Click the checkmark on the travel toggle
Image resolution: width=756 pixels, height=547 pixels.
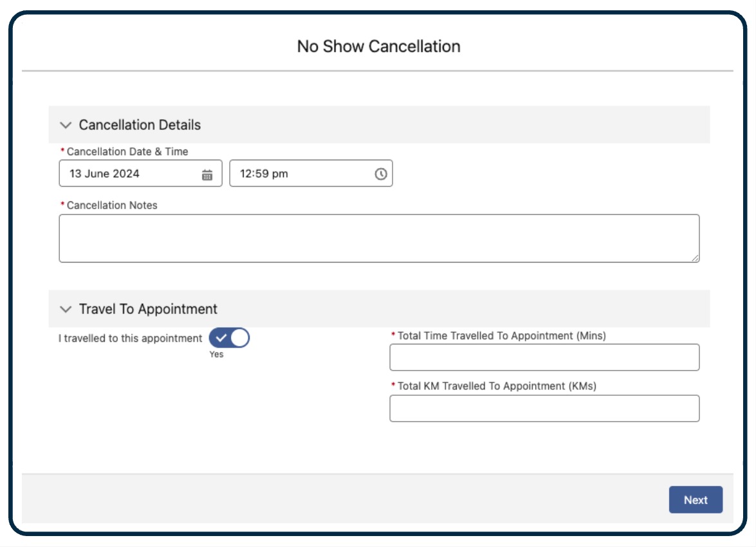pyautogui.click(x=220, y=338)
